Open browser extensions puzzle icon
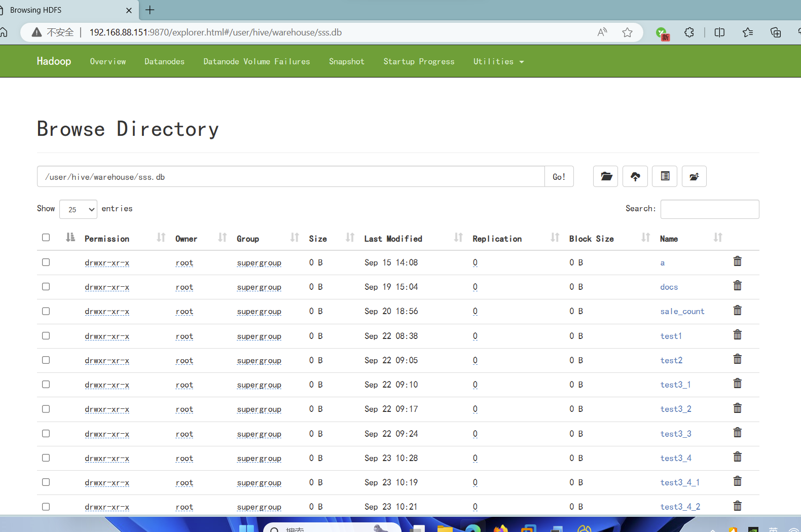 point(689,32)
